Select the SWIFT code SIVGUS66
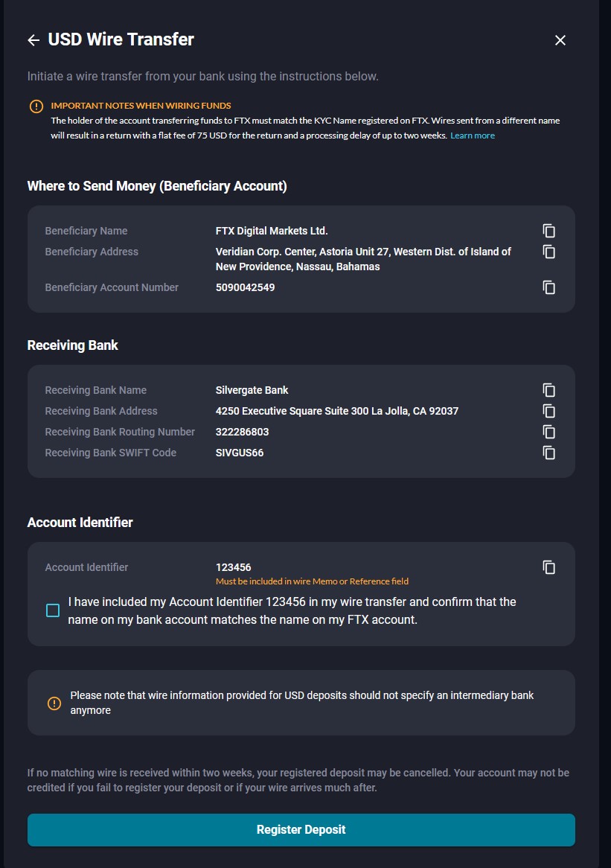Screen dimensions: 611x868 tap(240, 453)
